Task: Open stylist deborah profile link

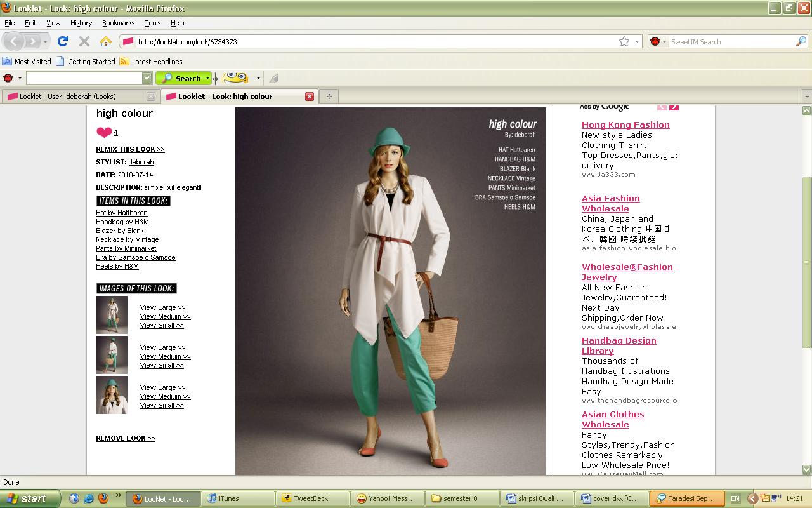Action: tap(141, 162)
